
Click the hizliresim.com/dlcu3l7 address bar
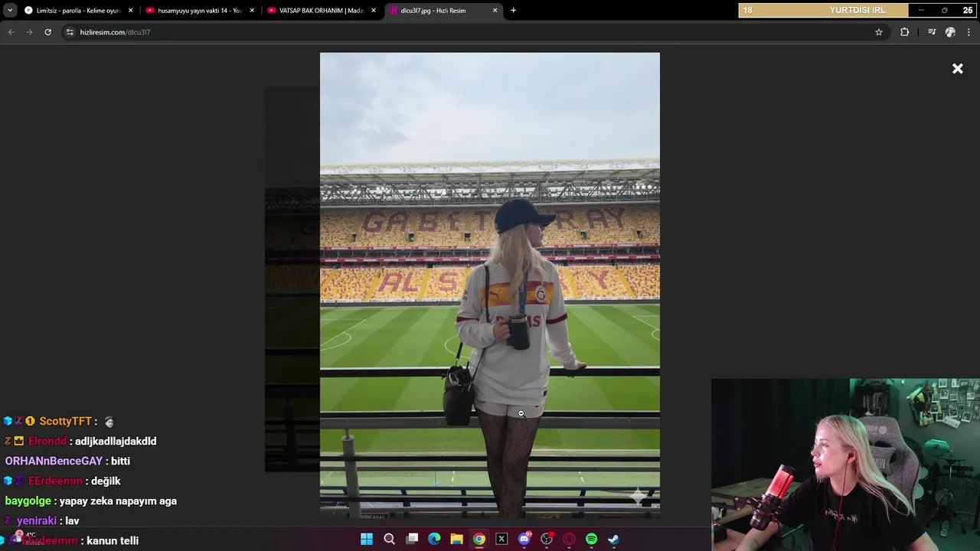pos(475,32)
